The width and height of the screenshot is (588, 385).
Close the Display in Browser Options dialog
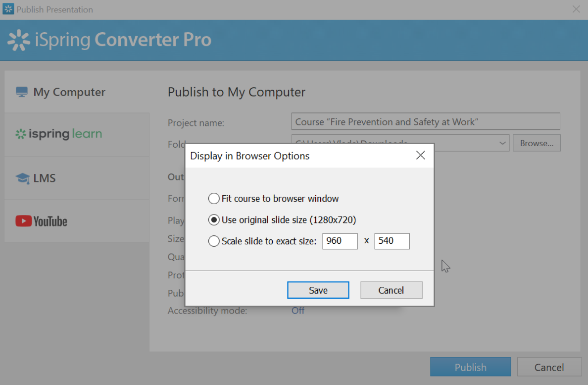coord(420,156)
